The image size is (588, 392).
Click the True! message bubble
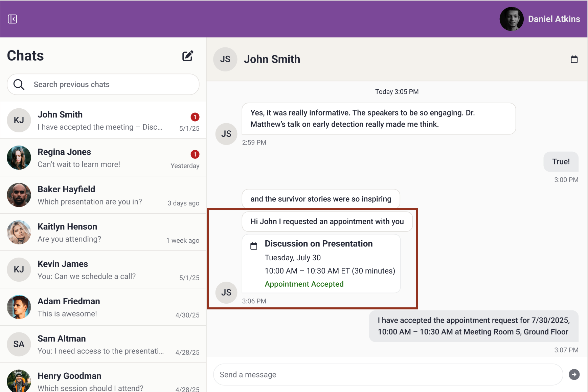click(561, 162)
